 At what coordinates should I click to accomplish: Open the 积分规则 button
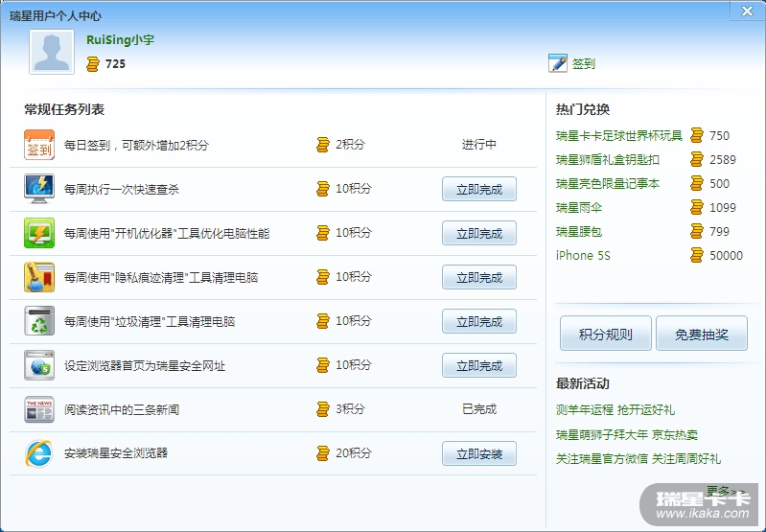[606, 334]
